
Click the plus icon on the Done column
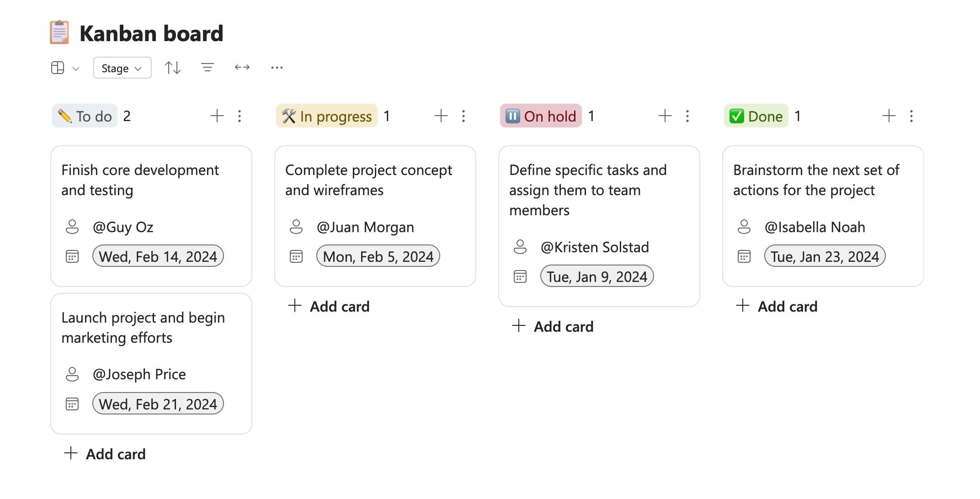point(889,116)
